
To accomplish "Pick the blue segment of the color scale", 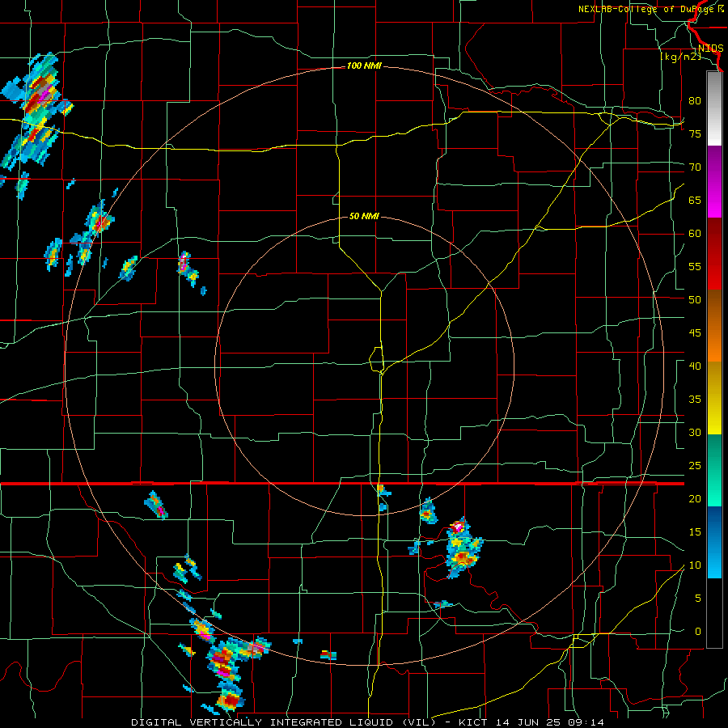I will [x=714, y=542].
